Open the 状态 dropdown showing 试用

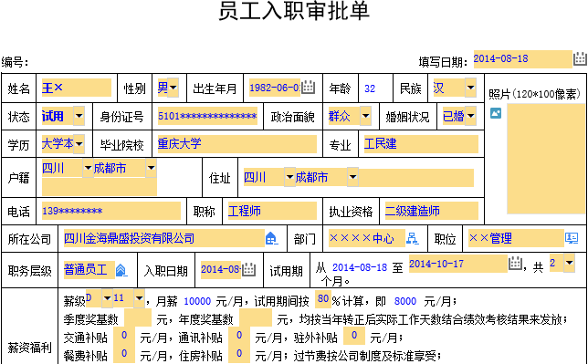[x=79, y=116]
